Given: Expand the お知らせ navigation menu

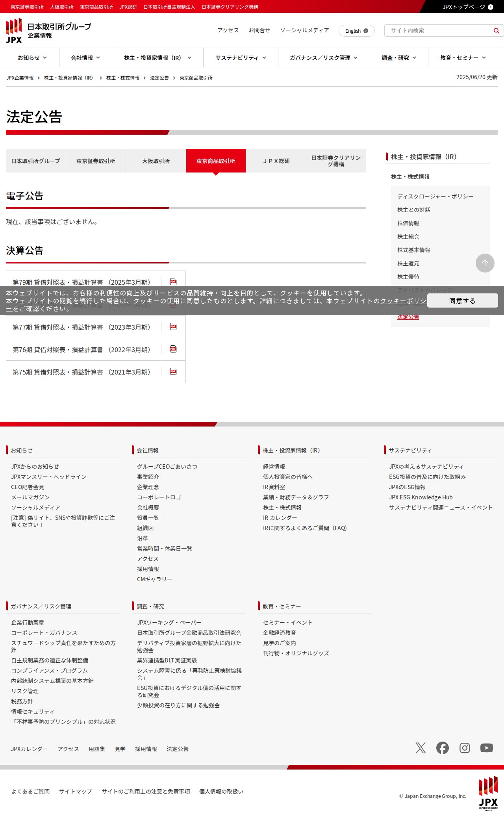Looking at the screenshot, I should 32,58.
